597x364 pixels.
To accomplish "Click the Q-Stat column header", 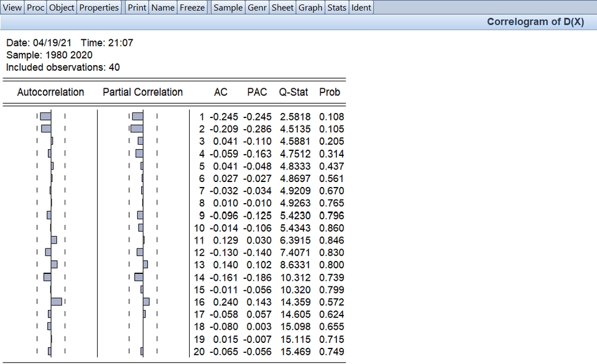I will (294, 92).
